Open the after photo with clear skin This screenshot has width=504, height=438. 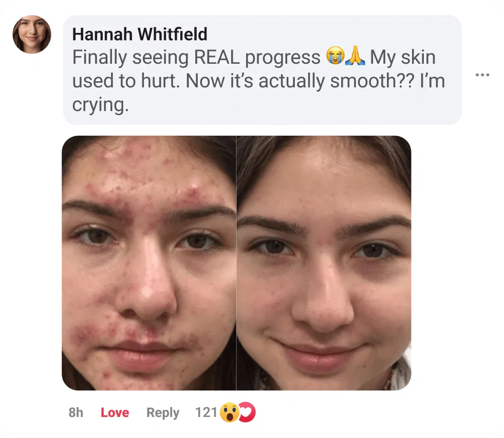coord(324,263)
